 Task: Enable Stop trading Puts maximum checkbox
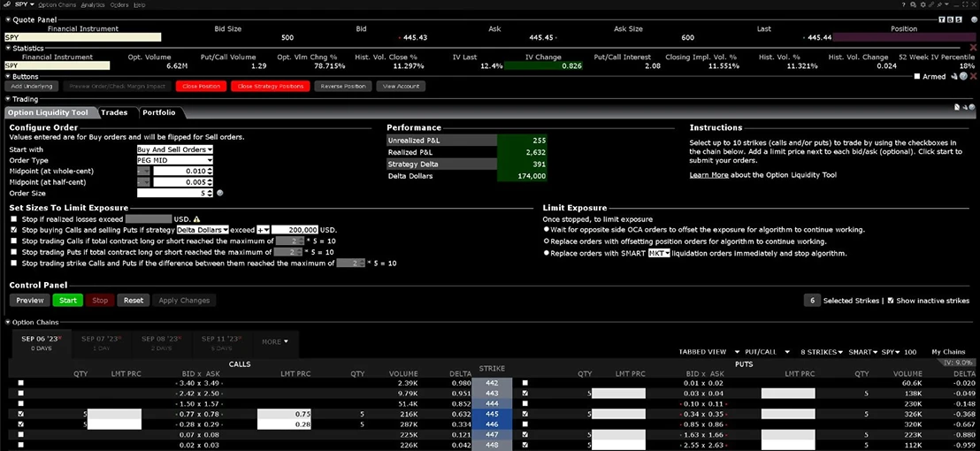14,252
